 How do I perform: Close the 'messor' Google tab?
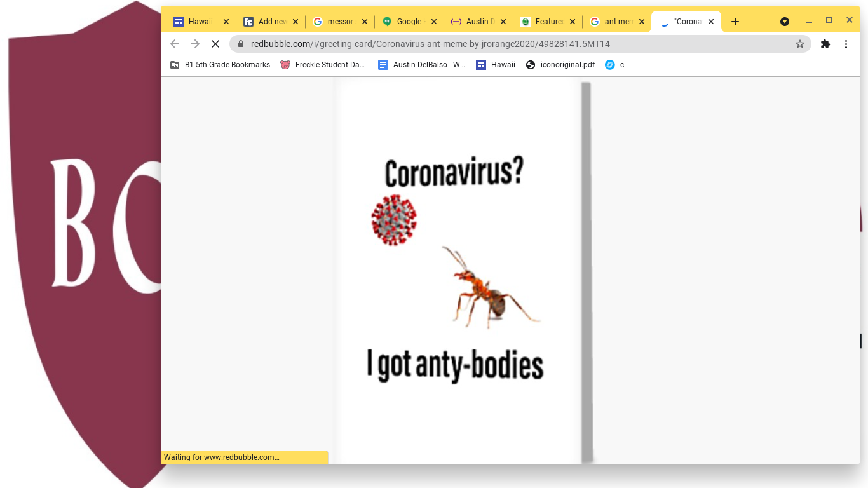pyautogui.click(x=365, y=22)
